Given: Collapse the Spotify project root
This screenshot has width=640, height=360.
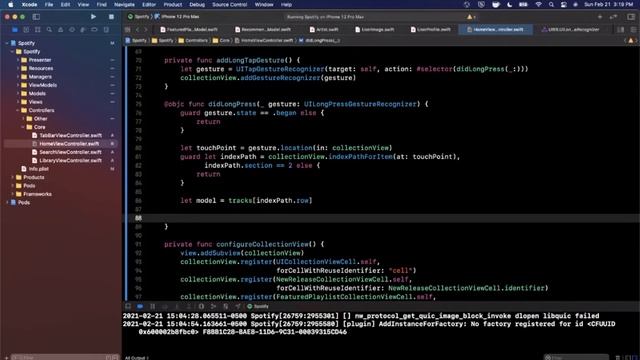Looking at the screenshot, I should click(x=7, y=43).
